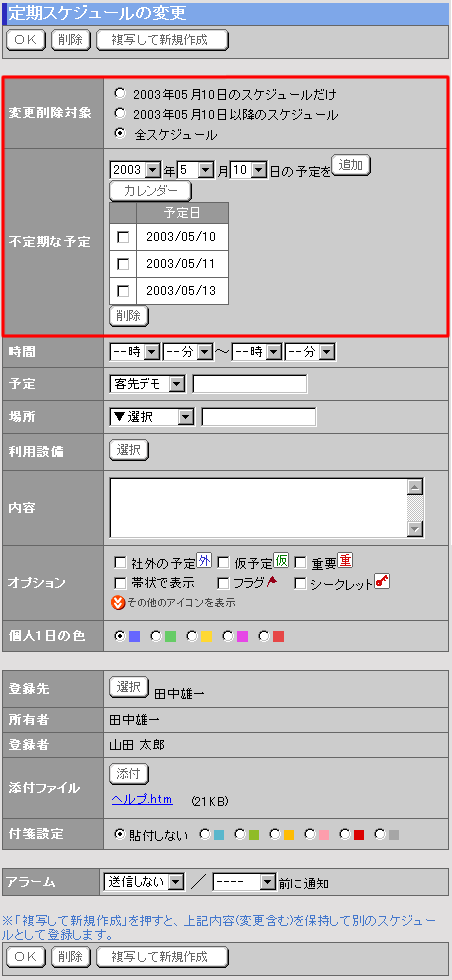452x980 pixels.
Task: Open the 客先デモ schedule type dropdown
Action: [x=147, y=384]
